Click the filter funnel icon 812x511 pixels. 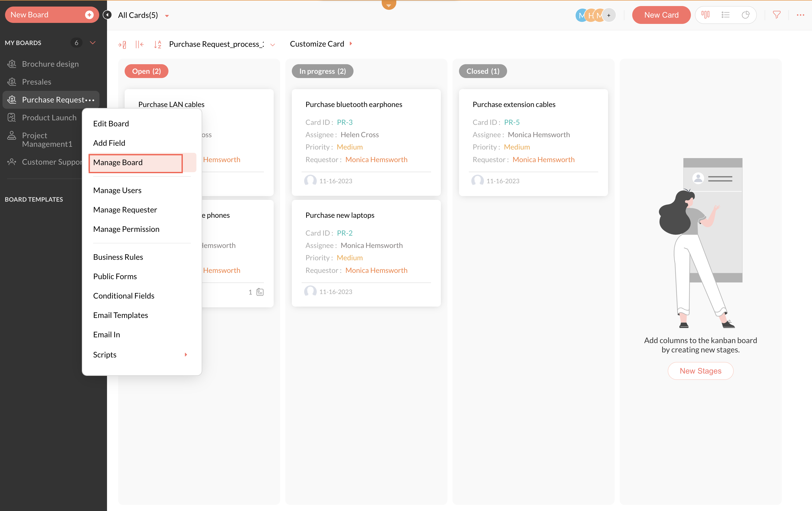776,15
